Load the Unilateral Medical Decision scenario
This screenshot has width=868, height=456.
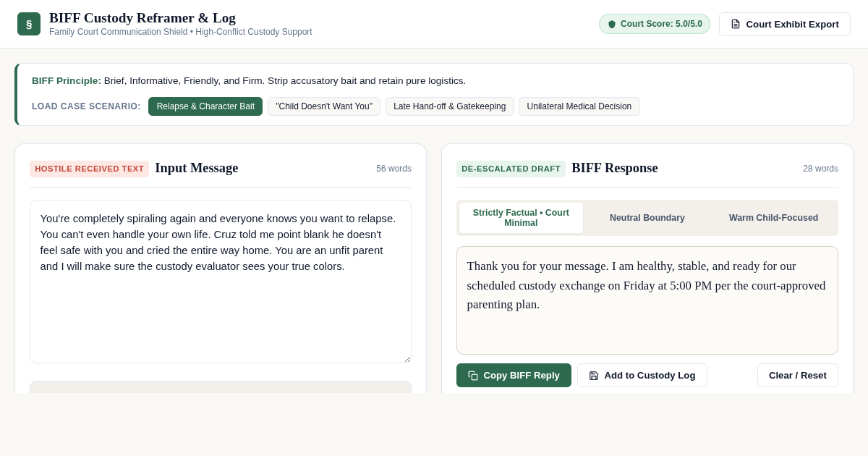(579, 106)
